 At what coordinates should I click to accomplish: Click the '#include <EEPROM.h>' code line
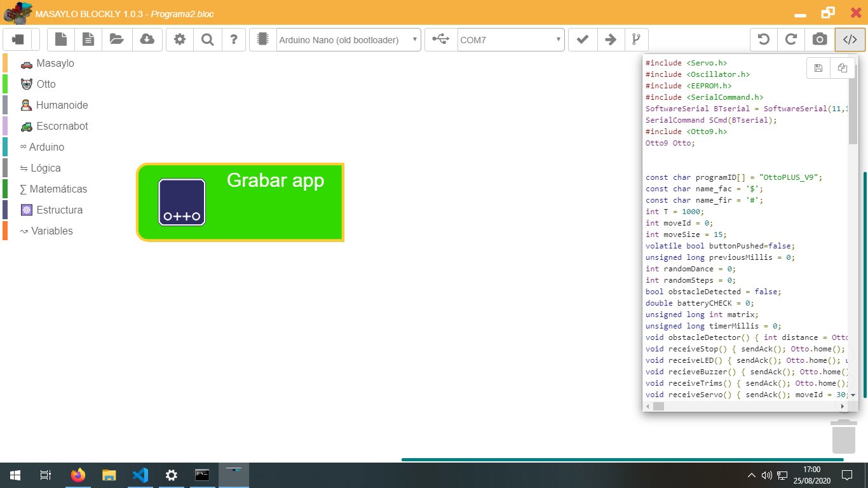tap(689, 86)
